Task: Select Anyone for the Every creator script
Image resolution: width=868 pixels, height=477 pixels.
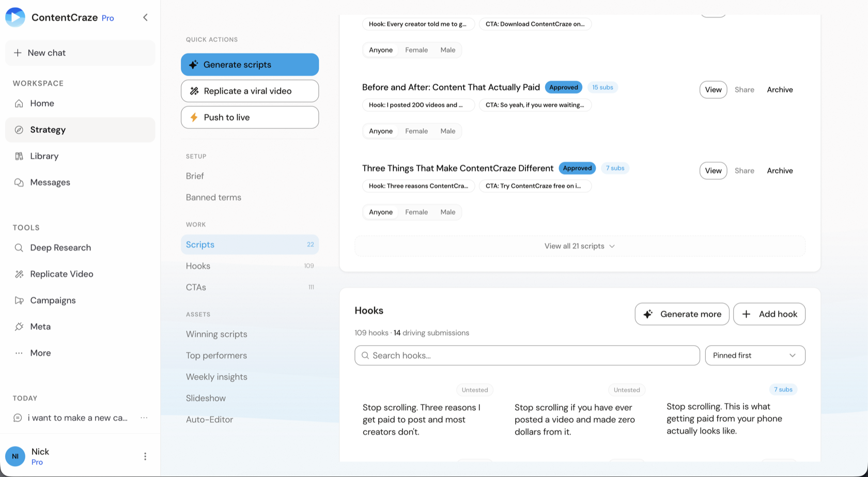Action: click(x=381, y=50)
